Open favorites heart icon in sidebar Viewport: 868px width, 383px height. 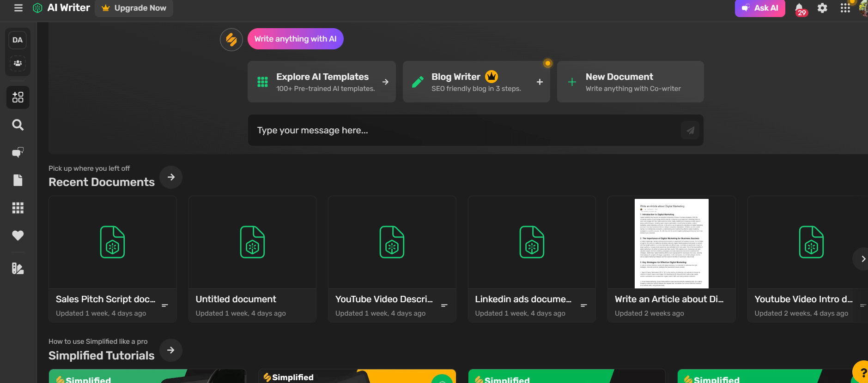point(18,236)
